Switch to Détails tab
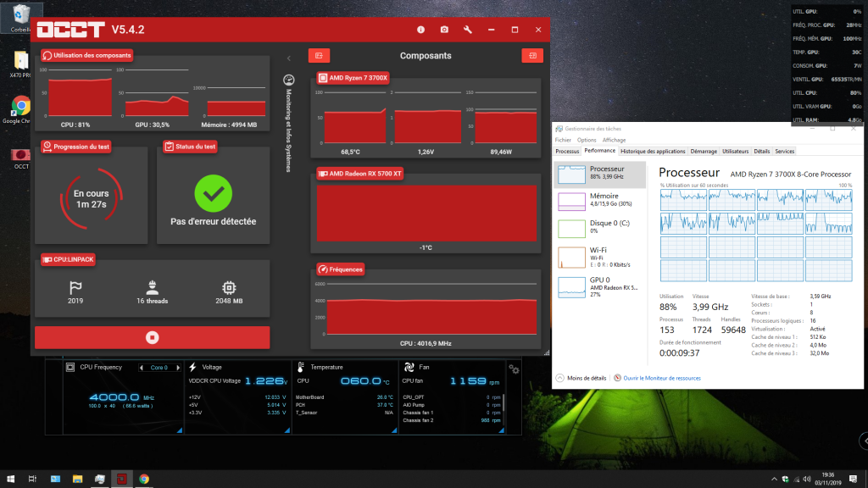Image resolution: width=868 pixels, height=488 pixels. click(x=762, y=151)
